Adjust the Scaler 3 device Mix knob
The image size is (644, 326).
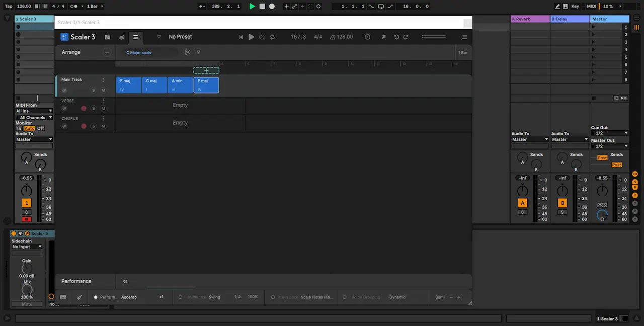pyautogui.click(x=27, y=290)
